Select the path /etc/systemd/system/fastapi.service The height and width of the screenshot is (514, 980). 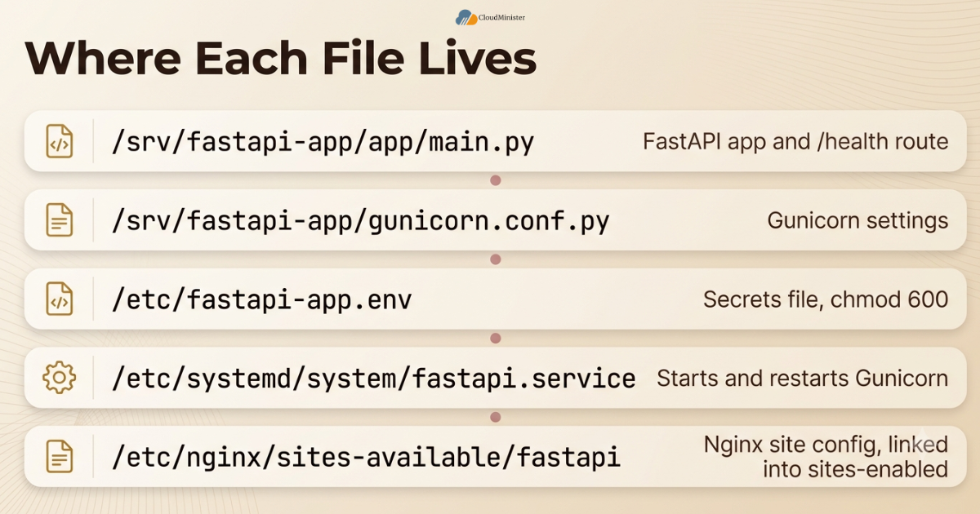pos(373,379)
